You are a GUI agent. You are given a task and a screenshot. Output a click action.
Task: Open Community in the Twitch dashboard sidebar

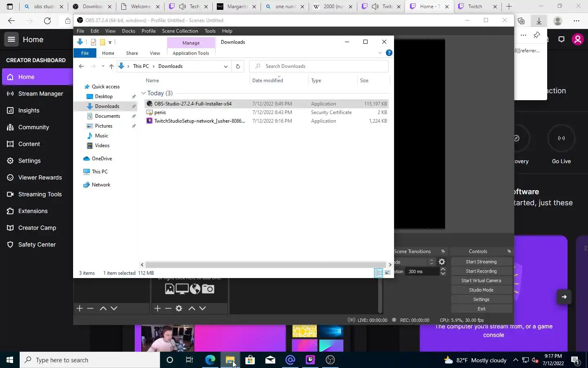click(33, 127)
